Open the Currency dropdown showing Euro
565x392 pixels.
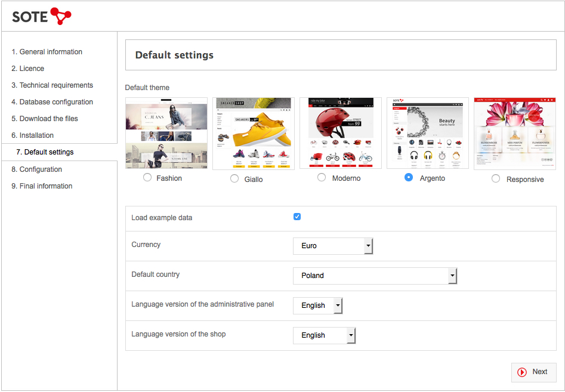coord(333,246)
